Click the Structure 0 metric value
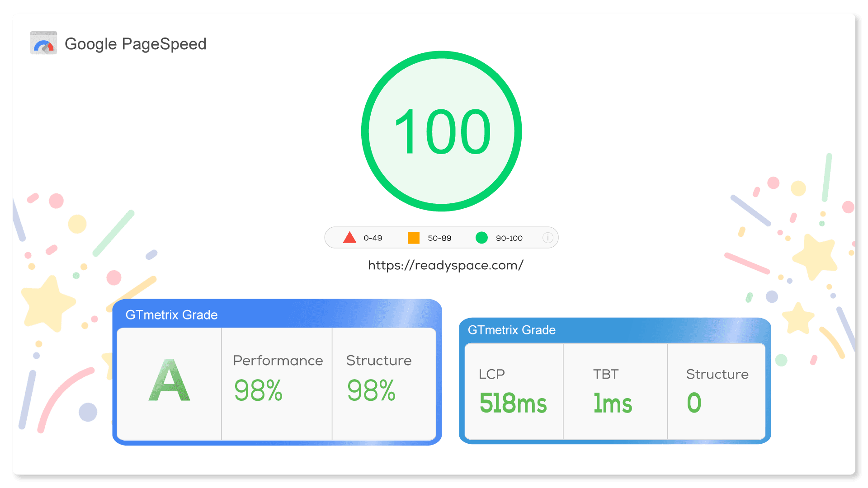868x488 pixels. tap(694, 403)
